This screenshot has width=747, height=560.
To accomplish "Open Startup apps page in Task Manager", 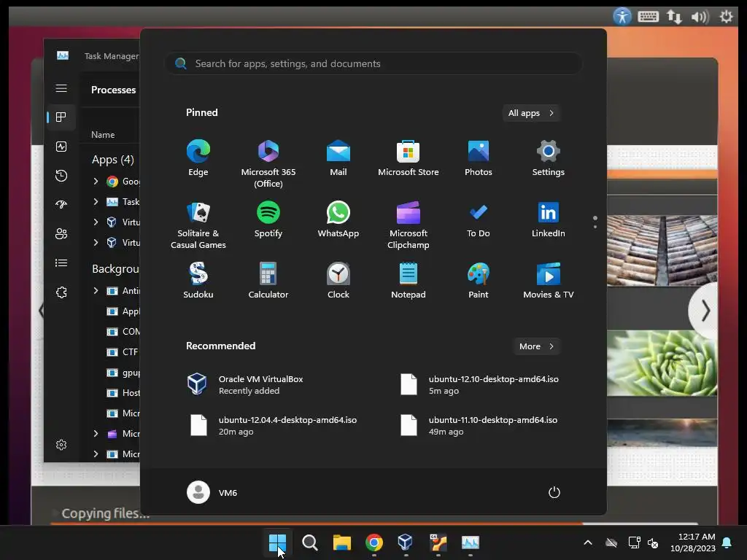I will tap(61, 205).
